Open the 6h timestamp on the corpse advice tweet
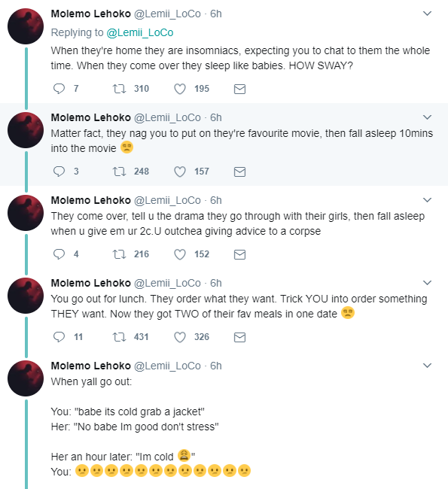This screenshot has width=448, height=489. tap(216, 200)
